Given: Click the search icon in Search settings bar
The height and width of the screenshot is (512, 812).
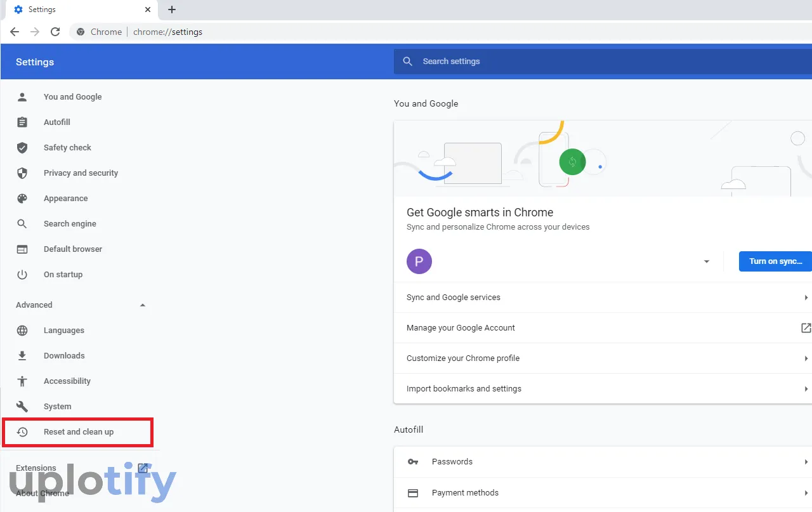Looking at the screenshot, I should click(x=408, y=62).
